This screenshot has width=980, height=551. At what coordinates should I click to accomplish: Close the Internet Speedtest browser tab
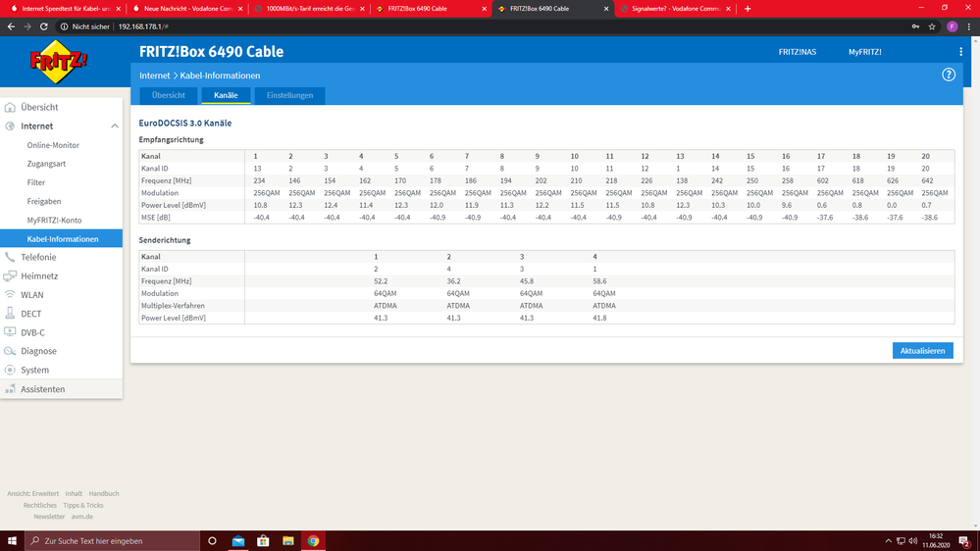tap(118, 9)
